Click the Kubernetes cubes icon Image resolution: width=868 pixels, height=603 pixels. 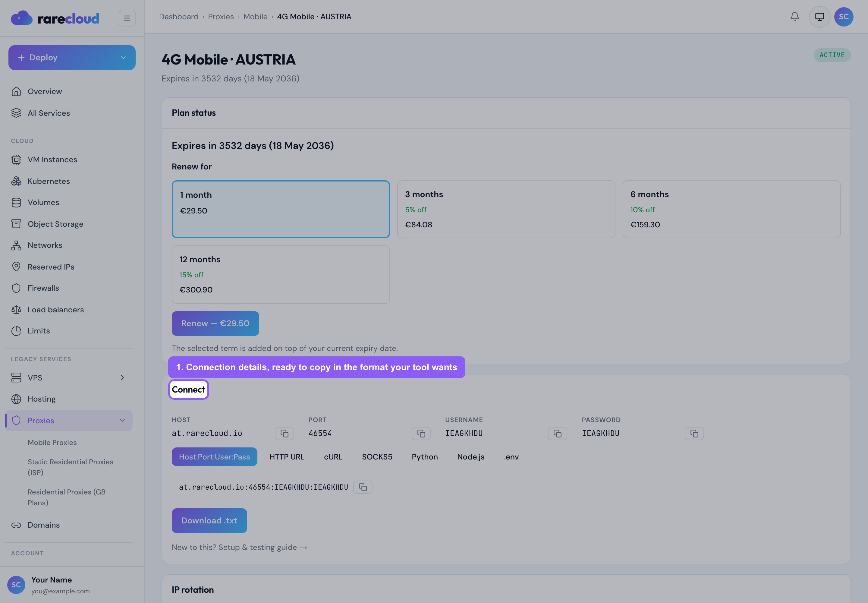pos(16,182)
